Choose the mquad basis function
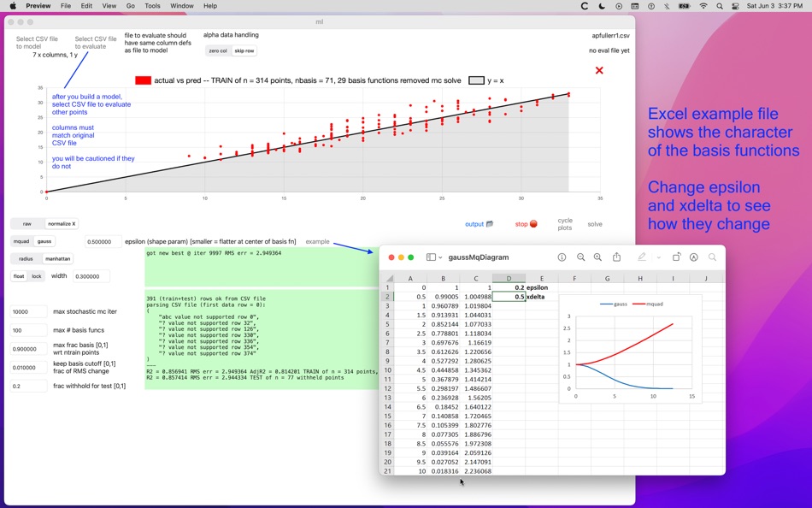The height and width of the screenshot is (508, 812). point(21,241)
